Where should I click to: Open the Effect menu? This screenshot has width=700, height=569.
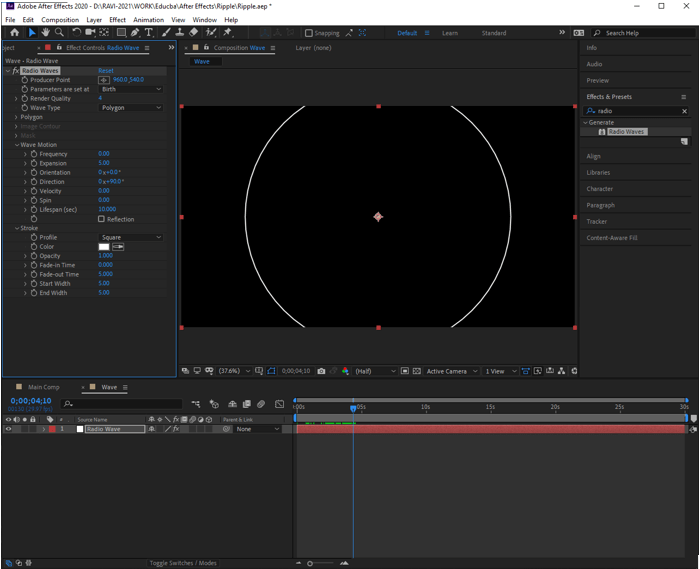tap(117, 20)
